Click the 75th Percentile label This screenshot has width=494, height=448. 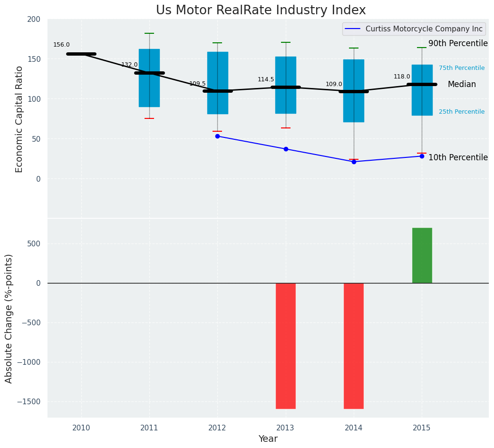[x=461, y=68]
